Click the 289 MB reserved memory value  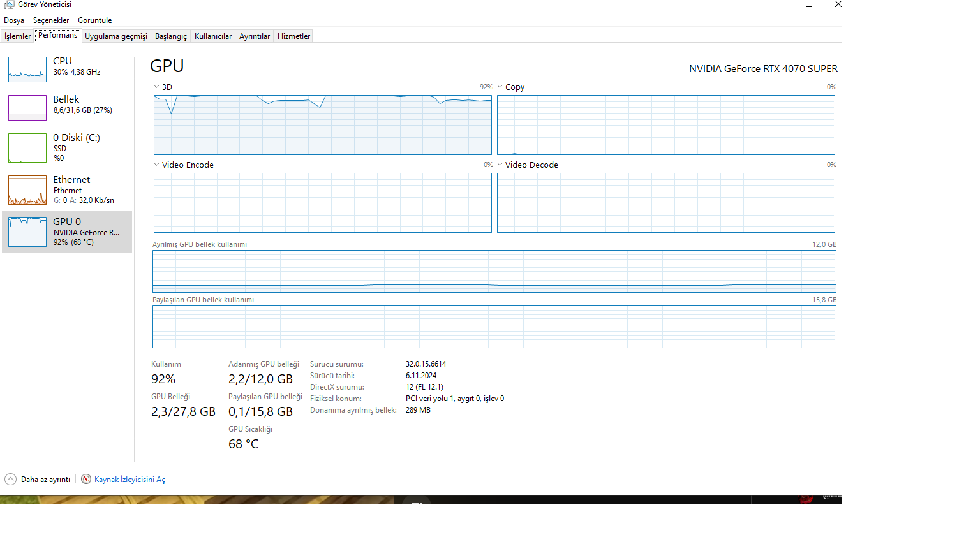coord(418,410)
